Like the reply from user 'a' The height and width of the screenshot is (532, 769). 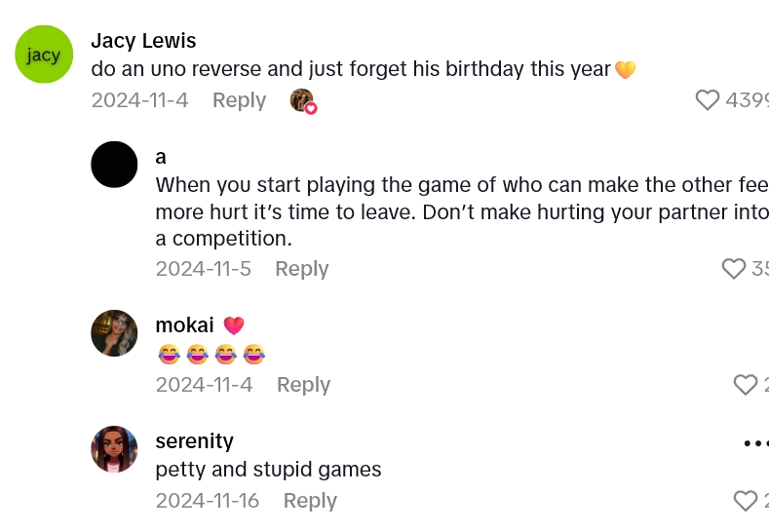coord(734,268)
